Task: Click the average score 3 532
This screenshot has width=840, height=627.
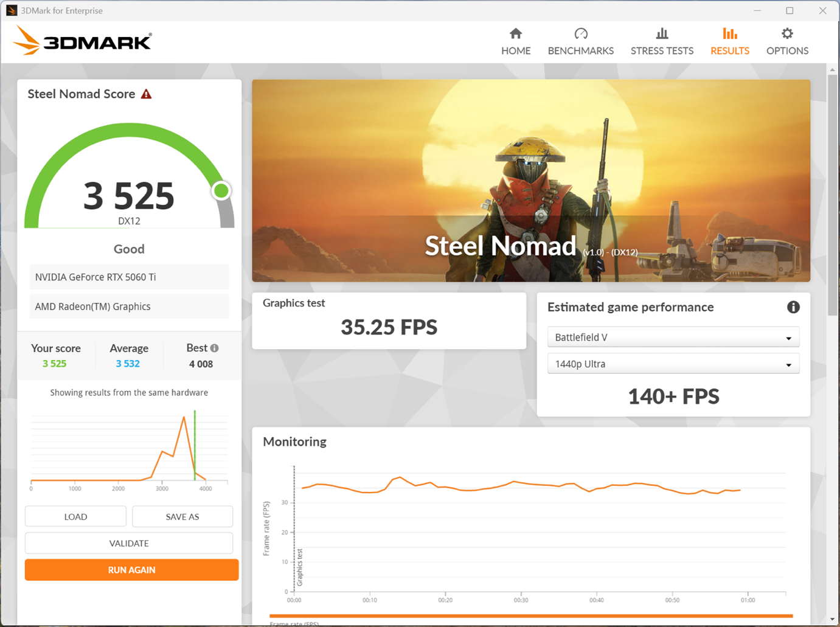Action: (x=128, y=364)
